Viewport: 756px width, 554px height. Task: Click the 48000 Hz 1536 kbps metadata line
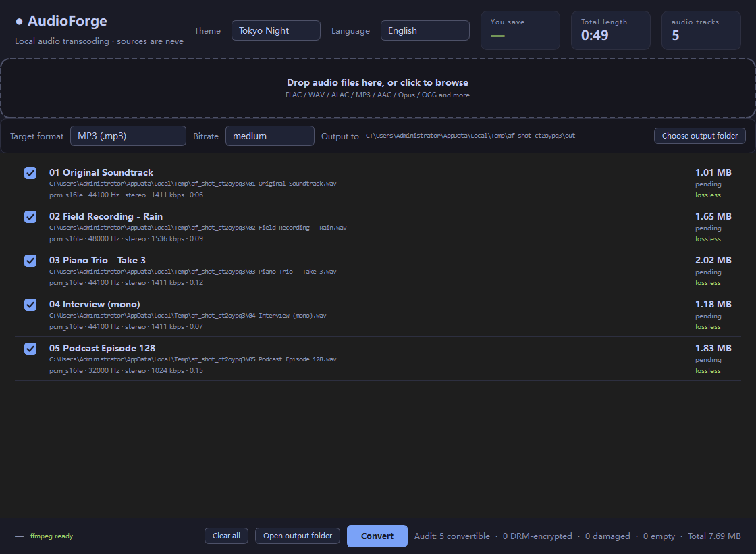[x=126, y=239]
